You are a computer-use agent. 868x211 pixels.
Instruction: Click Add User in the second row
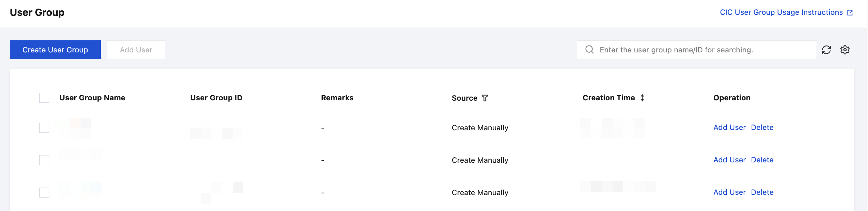[730, 160]
